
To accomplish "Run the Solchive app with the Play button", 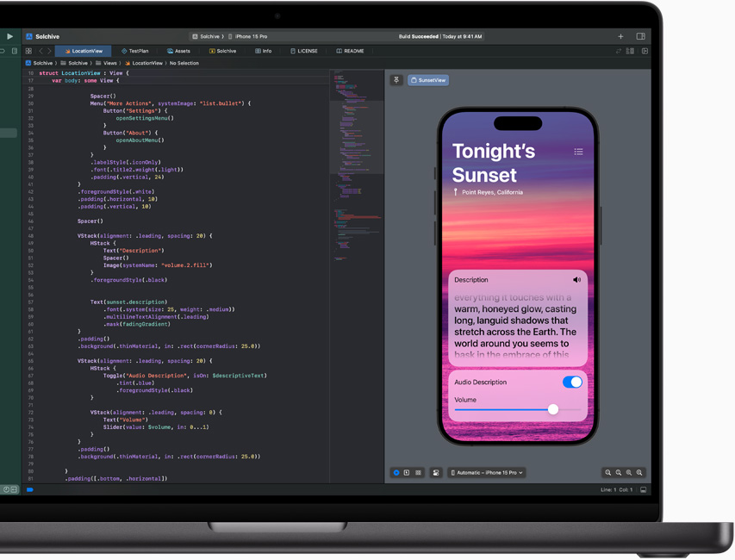I will pyautogui.click(x=10, y=36).
